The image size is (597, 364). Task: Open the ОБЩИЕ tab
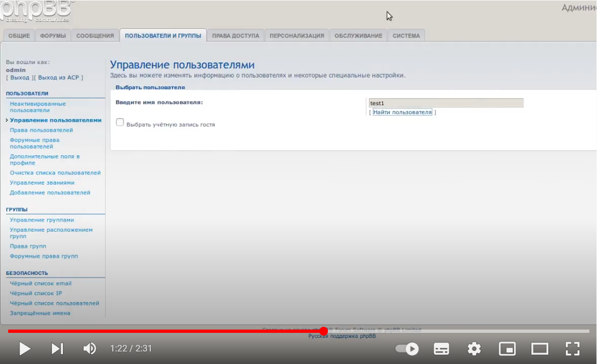point(19,36)
